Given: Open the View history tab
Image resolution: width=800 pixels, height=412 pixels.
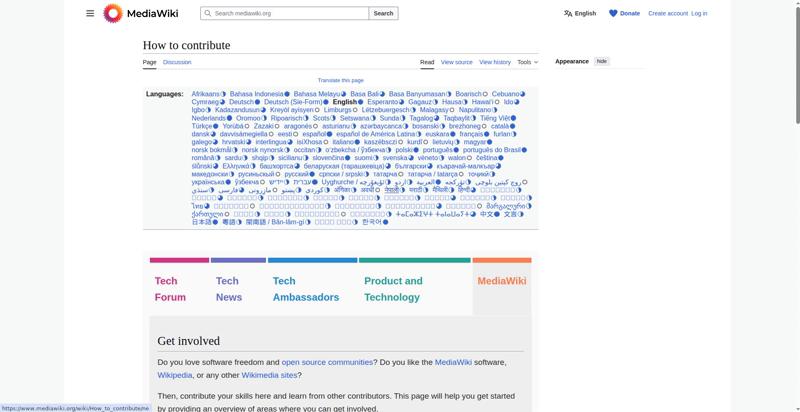Looking at the screenshot, I should pos(494,62).
